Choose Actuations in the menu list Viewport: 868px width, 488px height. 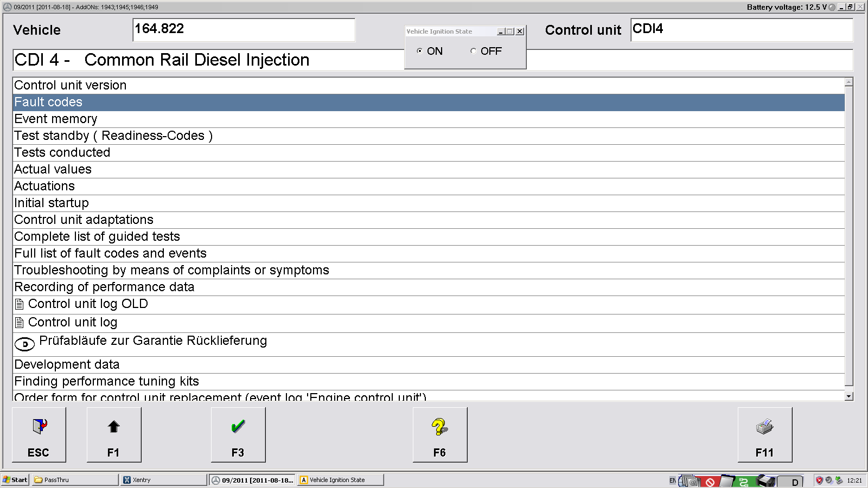click(x=44, y=187)
